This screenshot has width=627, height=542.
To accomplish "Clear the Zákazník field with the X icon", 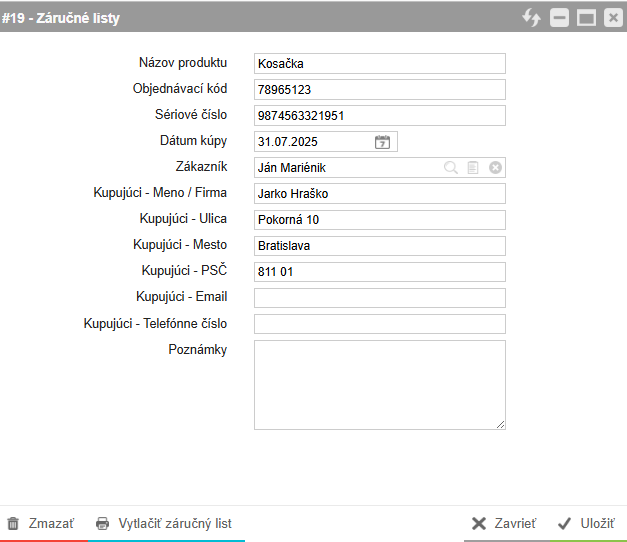I will coord(495,168).
